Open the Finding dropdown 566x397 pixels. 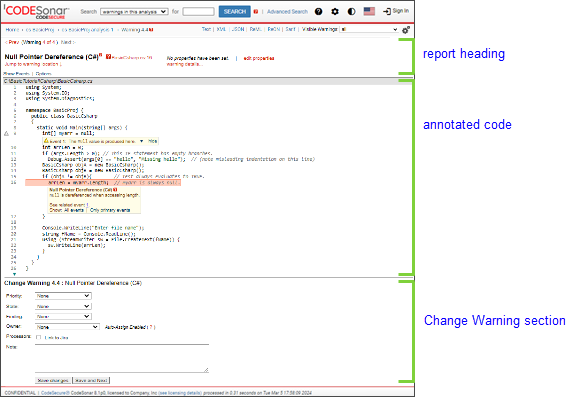63,317
